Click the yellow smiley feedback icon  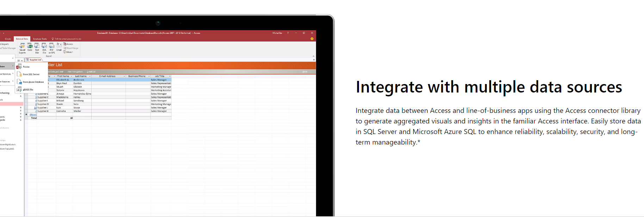tap(312, 39)
